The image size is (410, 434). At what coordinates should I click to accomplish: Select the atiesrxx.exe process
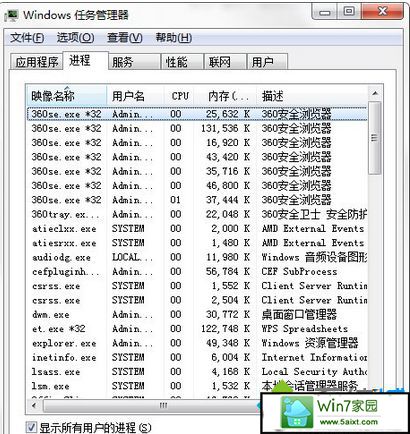(197, 243)
